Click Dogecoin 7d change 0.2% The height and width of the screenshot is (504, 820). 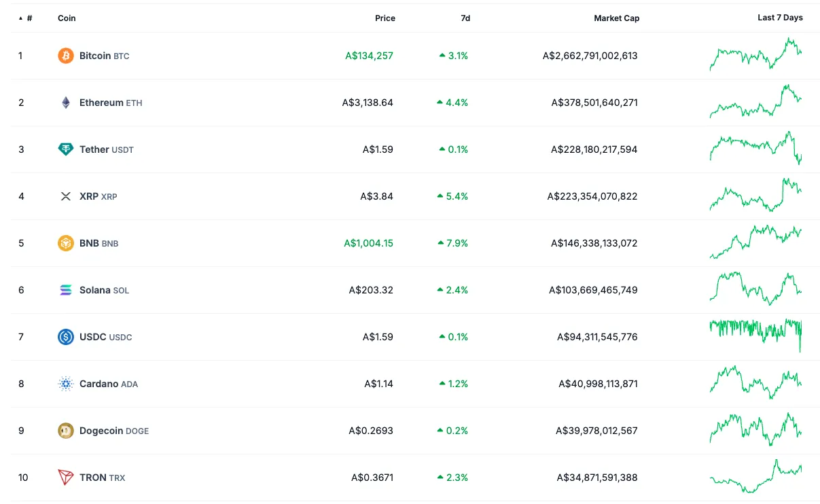tap(452, 431)
